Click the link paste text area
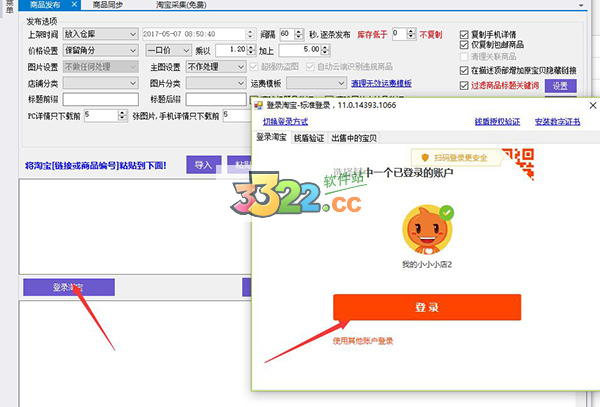 [135, 226]
